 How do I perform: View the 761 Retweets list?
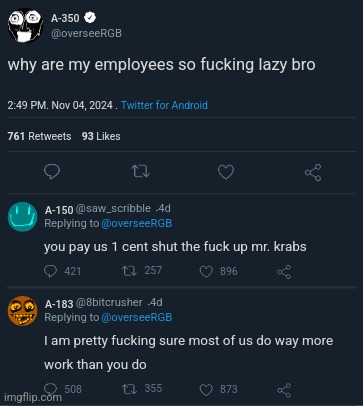tap(39, 136)
